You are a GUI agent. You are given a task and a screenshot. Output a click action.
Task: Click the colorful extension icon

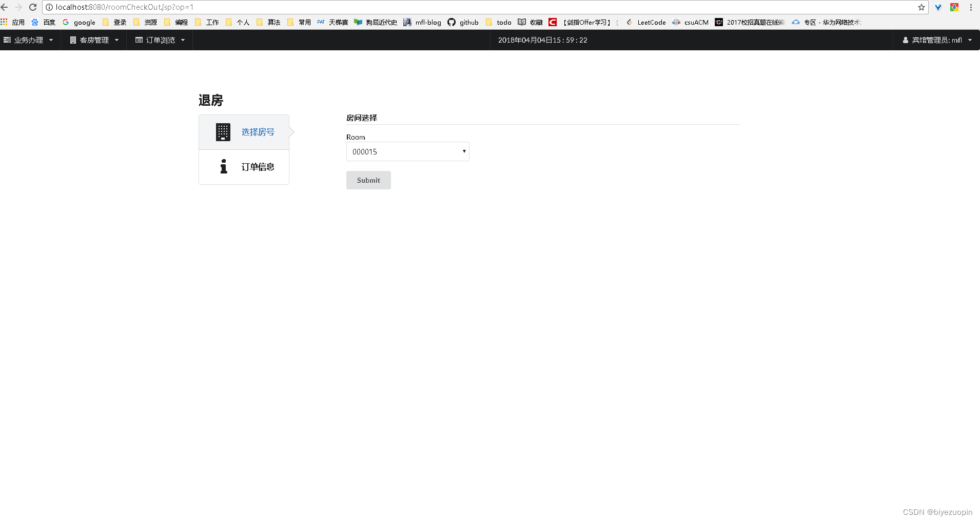tap(954, 7)
